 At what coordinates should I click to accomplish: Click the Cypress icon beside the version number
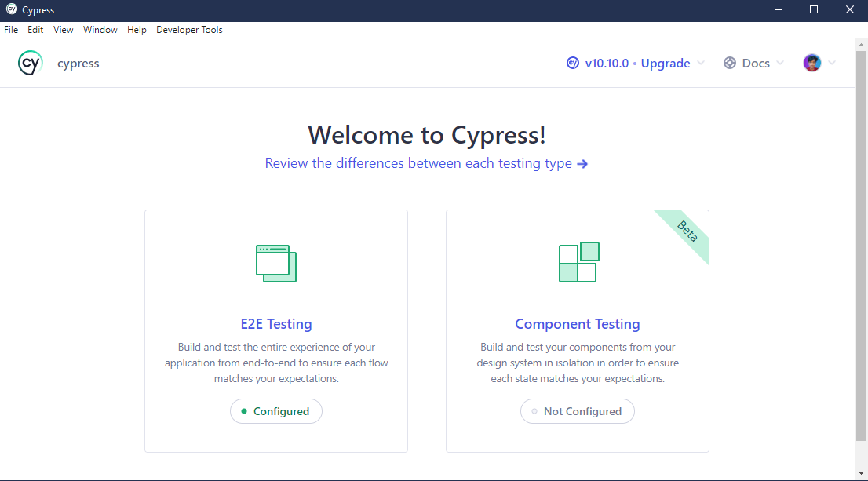(x=572, y=63)
